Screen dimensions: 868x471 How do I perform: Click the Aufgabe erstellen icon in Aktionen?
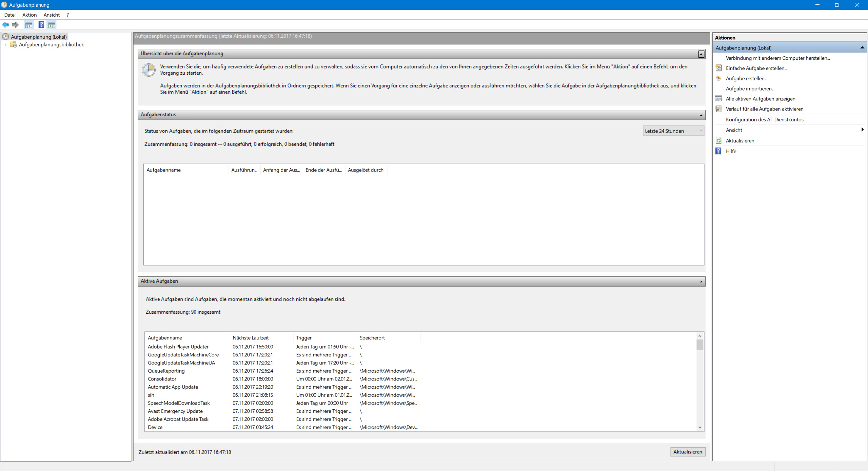pyautogui.click(x=718, y=78)
